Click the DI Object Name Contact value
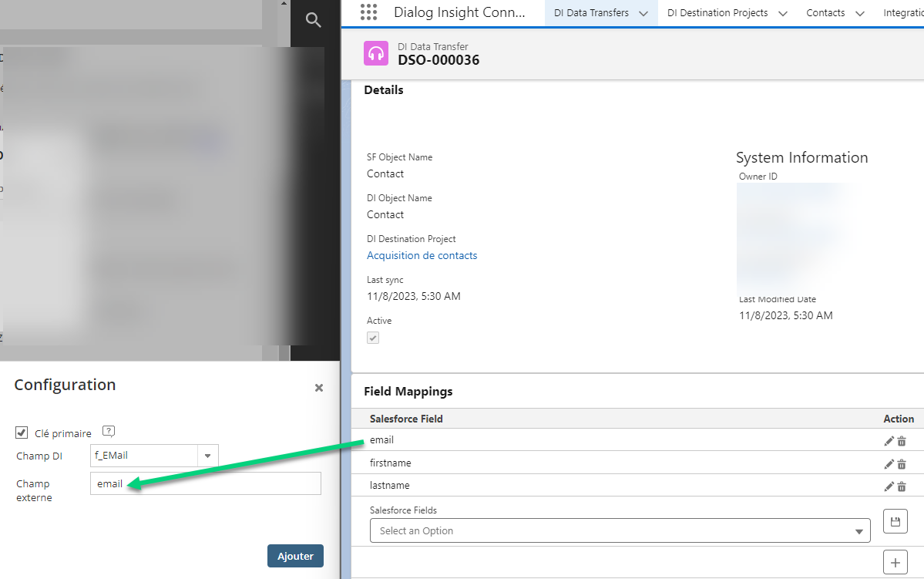 click(x=385, y=214)
